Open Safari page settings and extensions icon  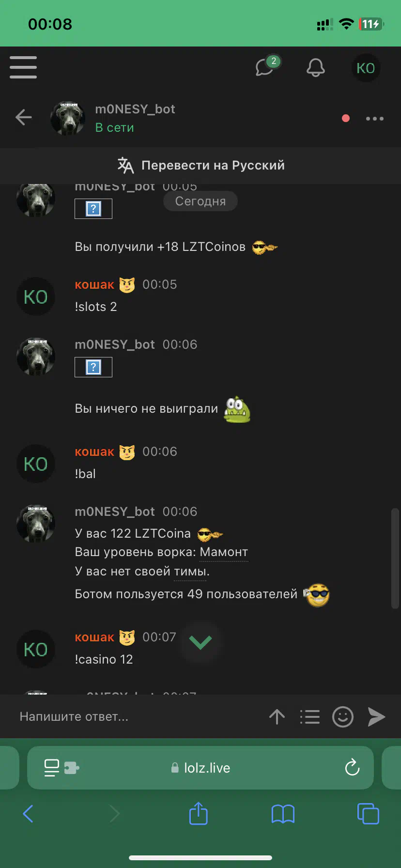pos(62,767)
